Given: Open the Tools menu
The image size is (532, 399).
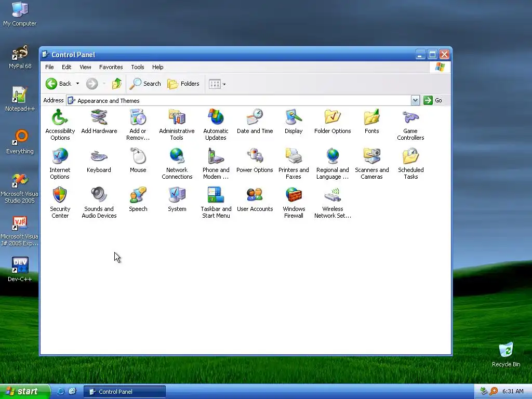Looking at the screenshot, I should (x=137, y=67).
